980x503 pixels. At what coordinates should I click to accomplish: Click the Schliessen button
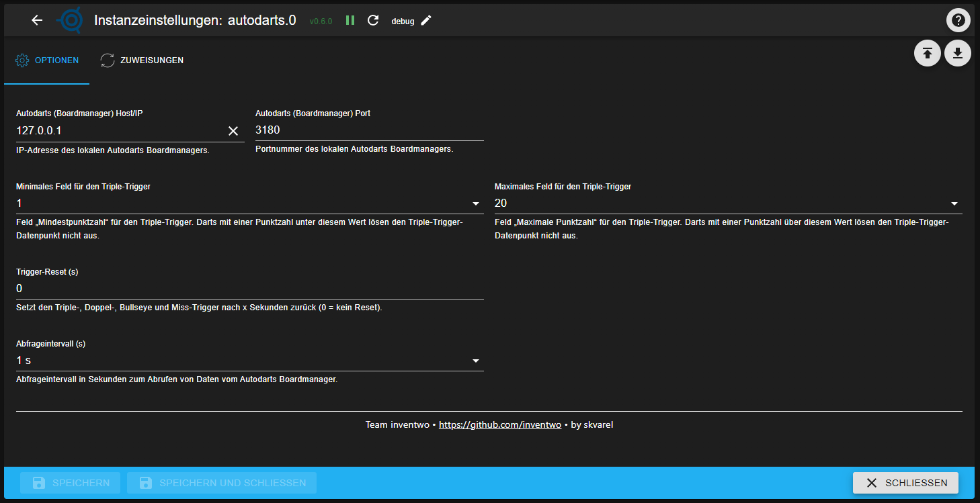pos(905,483)
